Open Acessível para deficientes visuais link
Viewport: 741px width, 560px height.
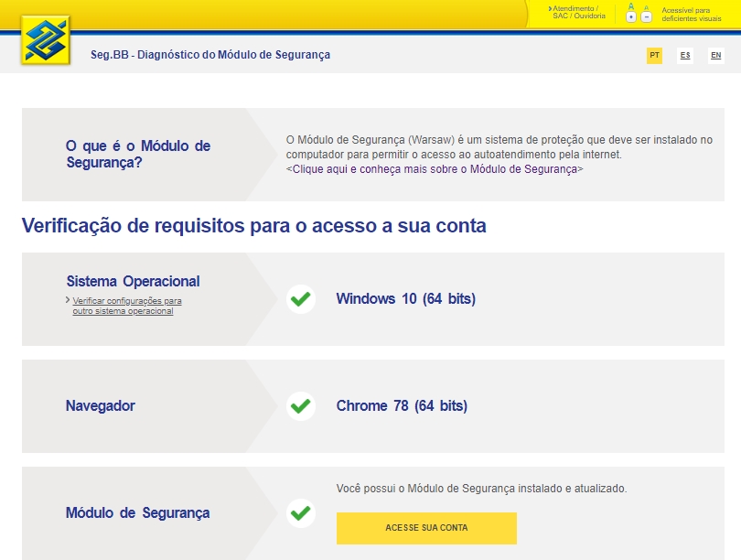[x=692, y=14]
